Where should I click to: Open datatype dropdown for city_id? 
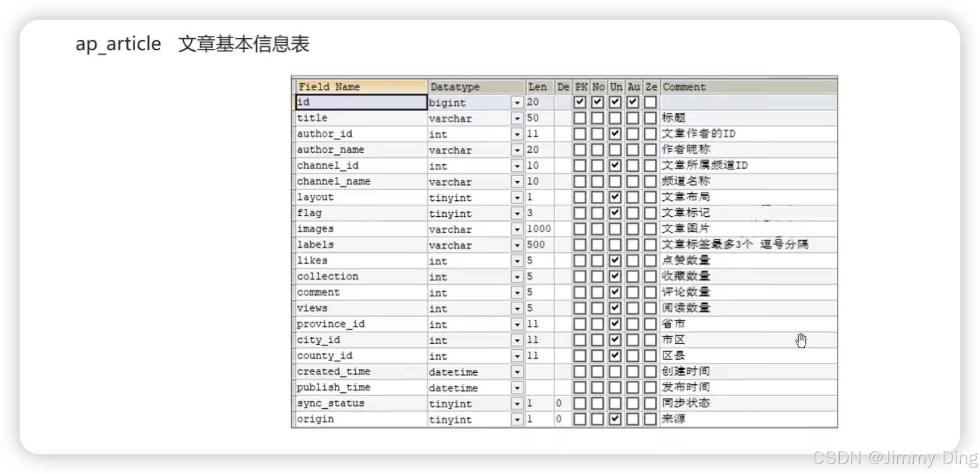click(x=517, y=340)
